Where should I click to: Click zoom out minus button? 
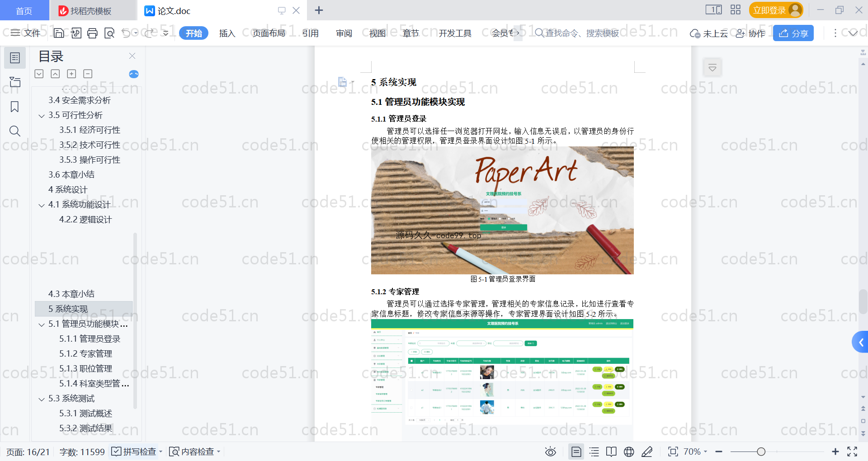click(x=719, y=452)
